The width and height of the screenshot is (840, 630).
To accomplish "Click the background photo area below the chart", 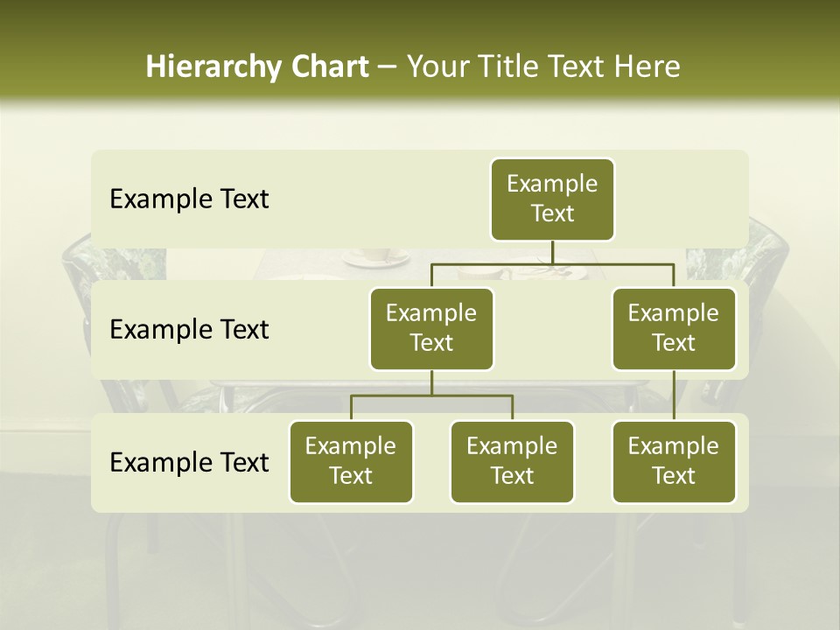I will [x=420, y=569].
